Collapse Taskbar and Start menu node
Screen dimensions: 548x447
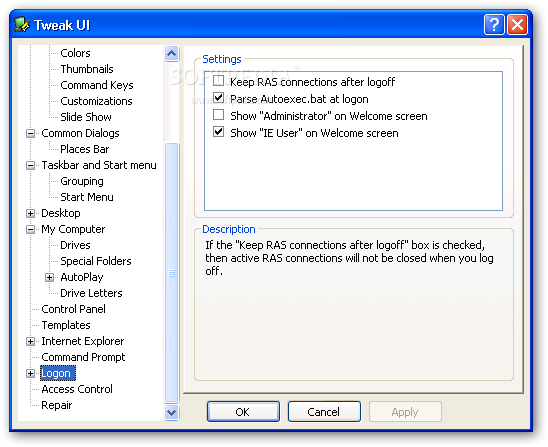[x=30, y=165]
